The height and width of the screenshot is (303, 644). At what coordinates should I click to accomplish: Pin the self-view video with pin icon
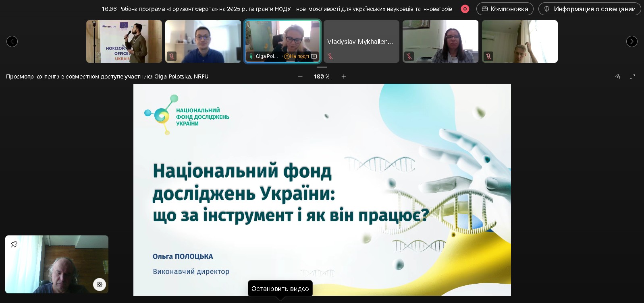point(14,244)
